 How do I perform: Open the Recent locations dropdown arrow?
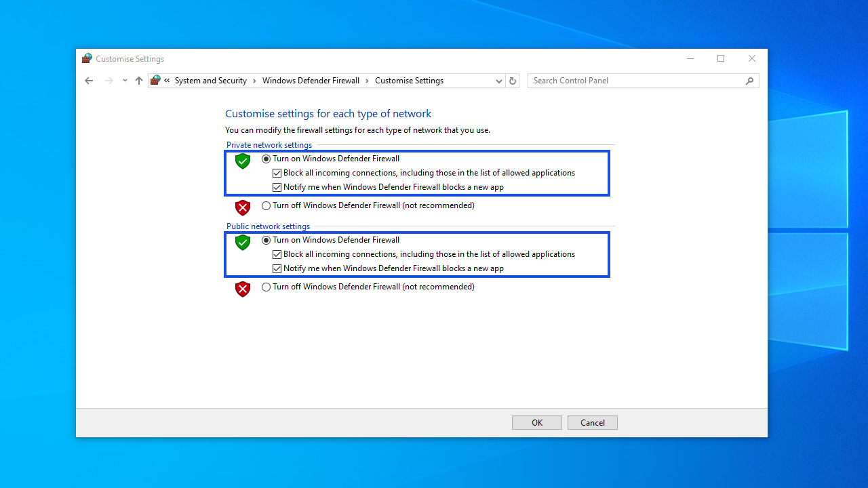tap(125, 81)
